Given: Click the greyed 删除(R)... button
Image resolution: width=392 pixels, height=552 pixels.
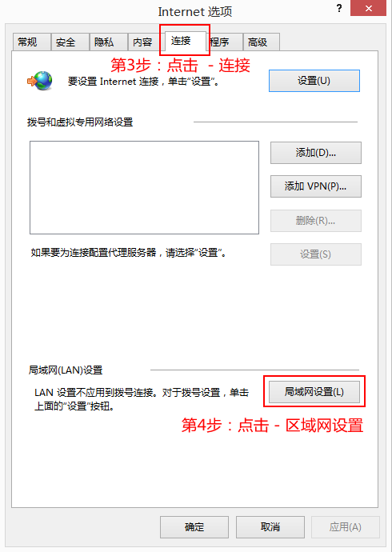Looking at the screenshot, I should click(316, 221).
